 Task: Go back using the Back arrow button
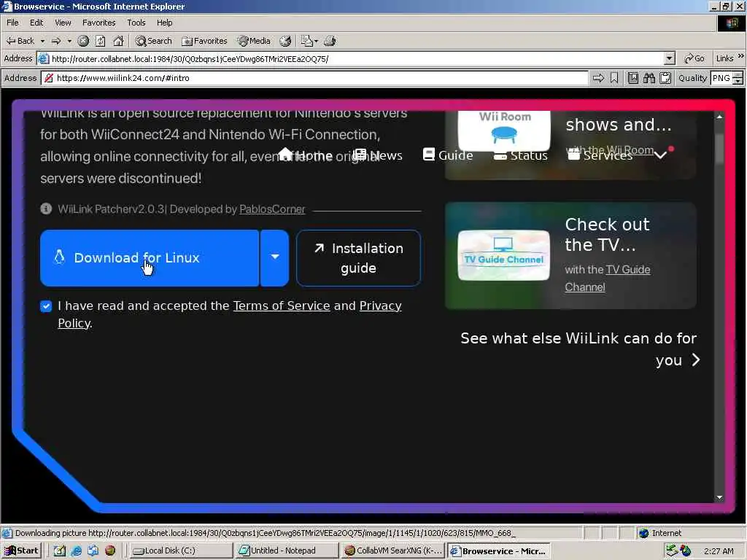pos(20,41)
